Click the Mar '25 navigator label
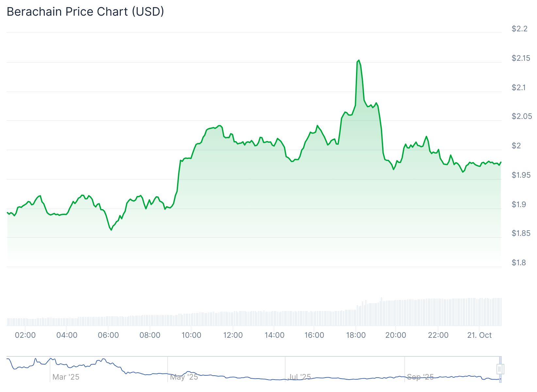The height and width of the screenshot is (392, 537). point(66,377)
